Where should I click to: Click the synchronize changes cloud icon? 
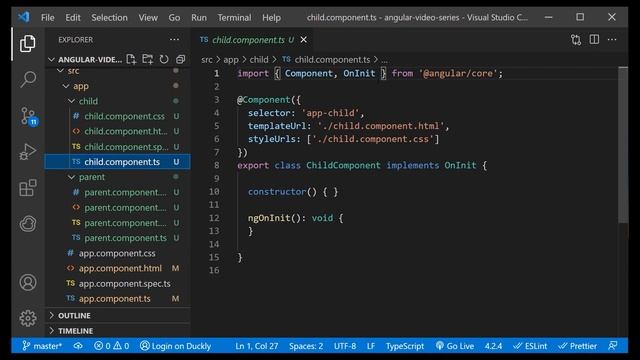pyautogui.click(x=78, y=346)
